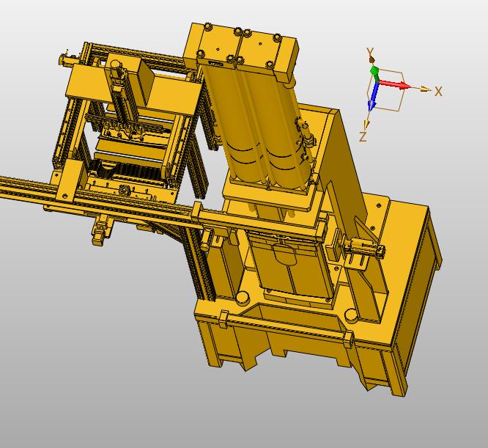Screen dimensions: 488x448
Task: Click the Y label of the triad
Action: point(370,51)
